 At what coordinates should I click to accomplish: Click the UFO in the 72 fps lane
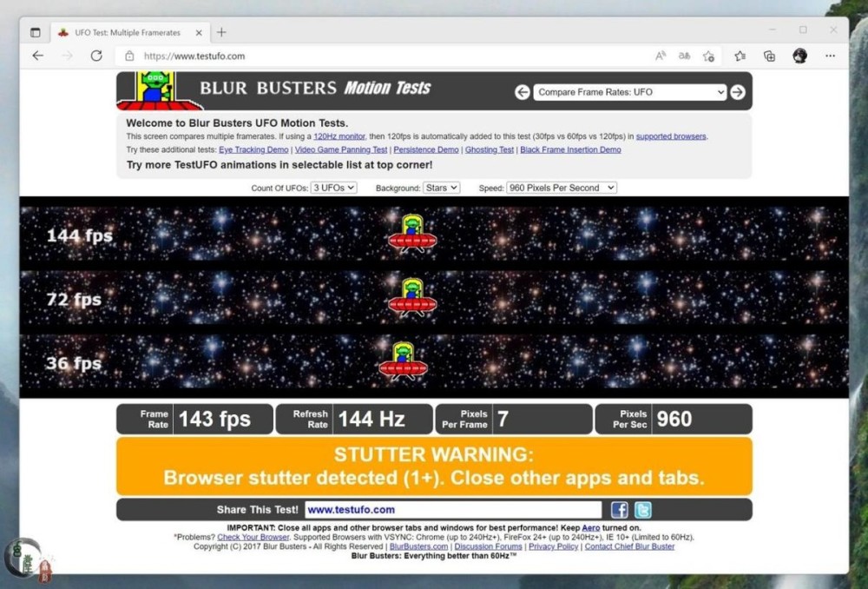412,298
